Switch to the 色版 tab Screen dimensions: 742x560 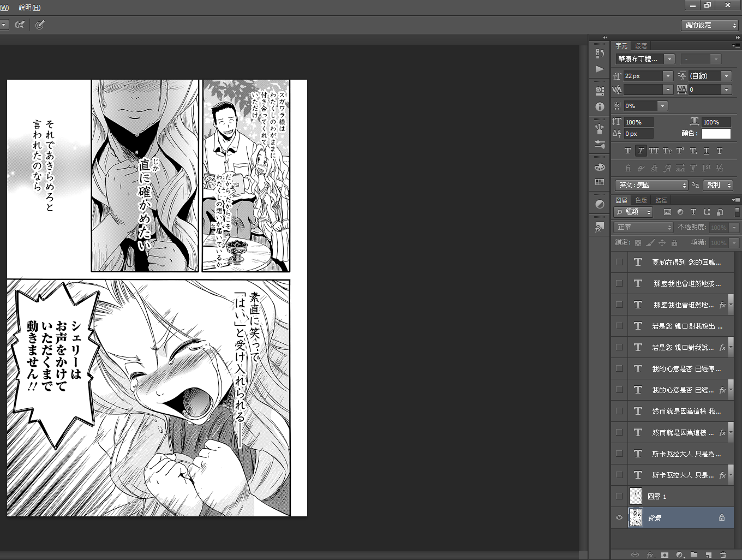(x=641, y=200)
